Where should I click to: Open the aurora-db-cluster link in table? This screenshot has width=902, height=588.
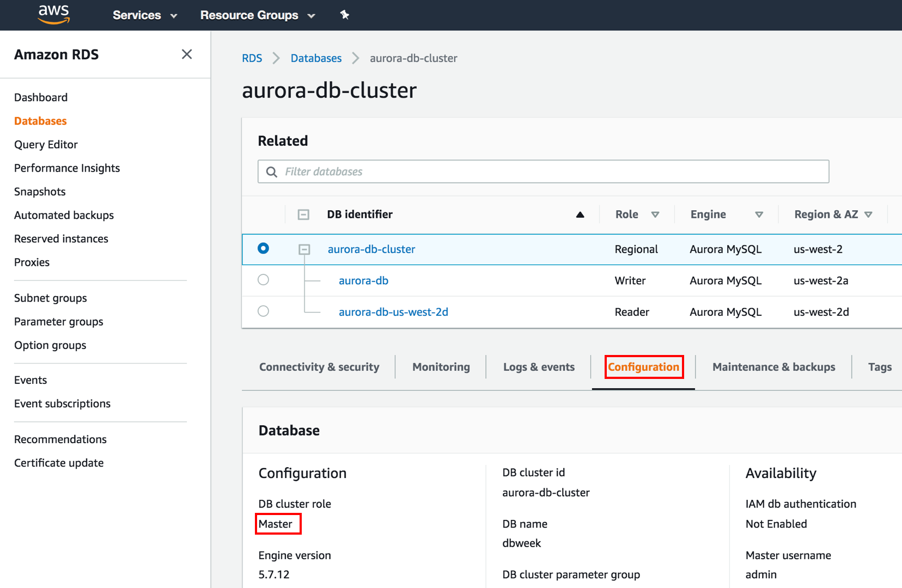371,249
